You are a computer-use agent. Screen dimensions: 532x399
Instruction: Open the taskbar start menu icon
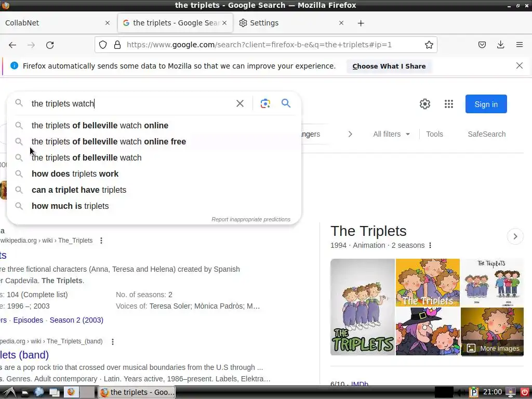click(9, 392)
